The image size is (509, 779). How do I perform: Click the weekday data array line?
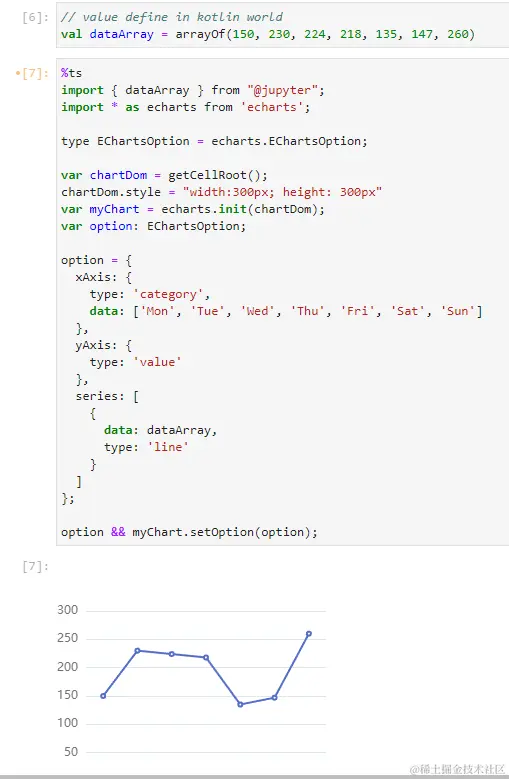pyautogui.click(x=286, y=311)
